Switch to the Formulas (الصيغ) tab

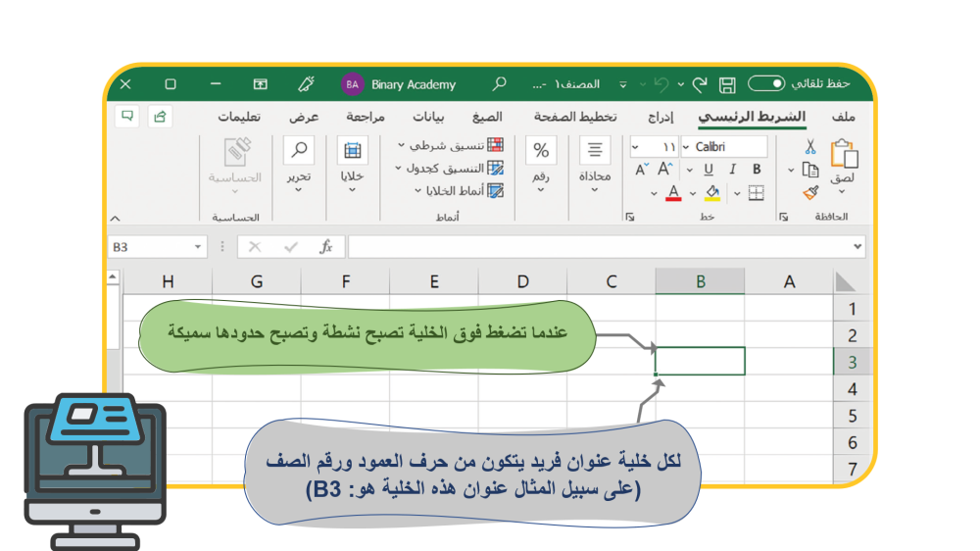coord(487,117)
